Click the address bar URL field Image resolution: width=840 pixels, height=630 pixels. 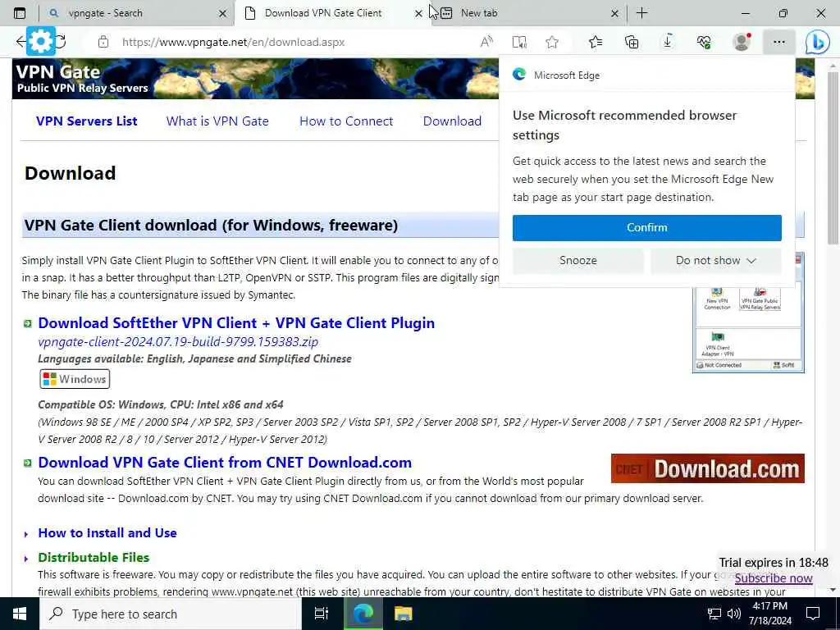pyautogui.click(x=290, y=42)
